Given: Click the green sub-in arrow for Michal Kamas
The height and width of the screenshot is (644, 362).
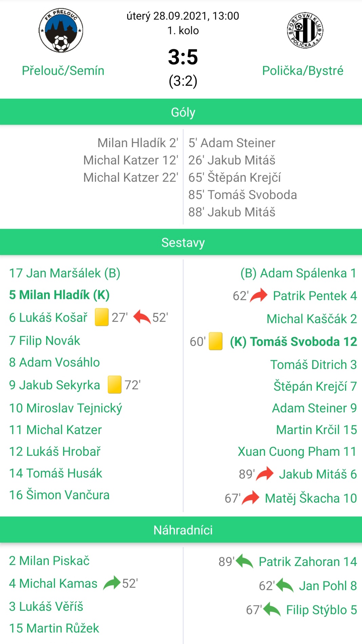Looking at the screenshot, I should click(x=112, y=583).
